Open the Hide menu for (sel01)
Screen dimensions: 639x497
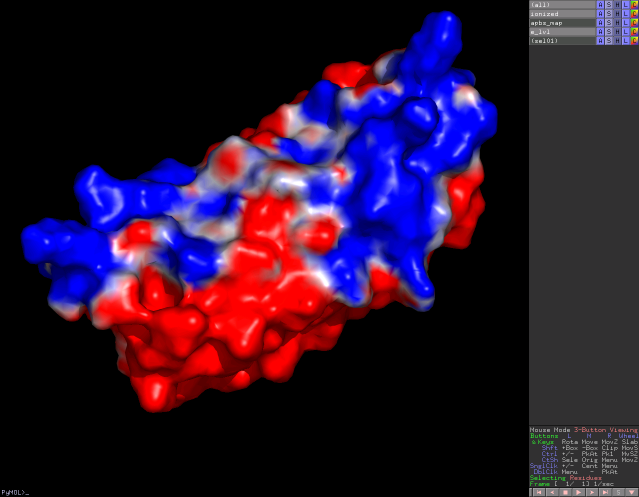pyautogui.click(x=617, y=40)
